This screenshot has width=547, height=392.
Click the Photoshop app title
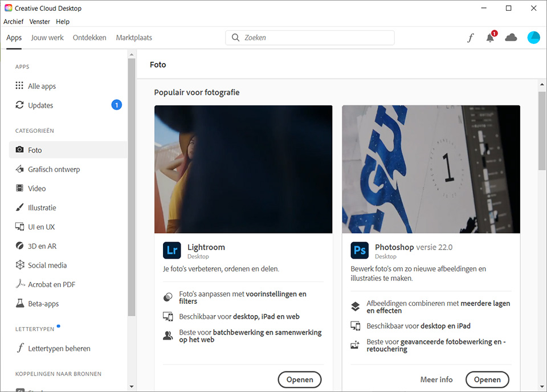394,247
